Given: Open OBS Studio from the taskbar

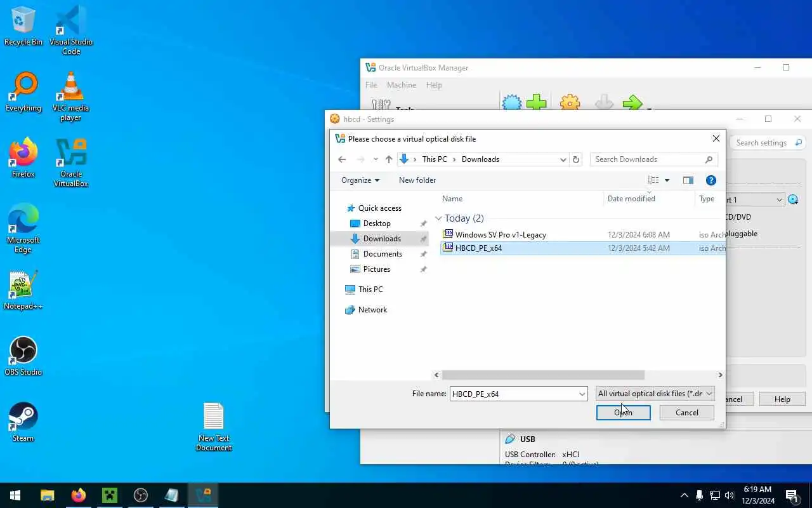Looking at the screenshot, I should pos(141,495).
